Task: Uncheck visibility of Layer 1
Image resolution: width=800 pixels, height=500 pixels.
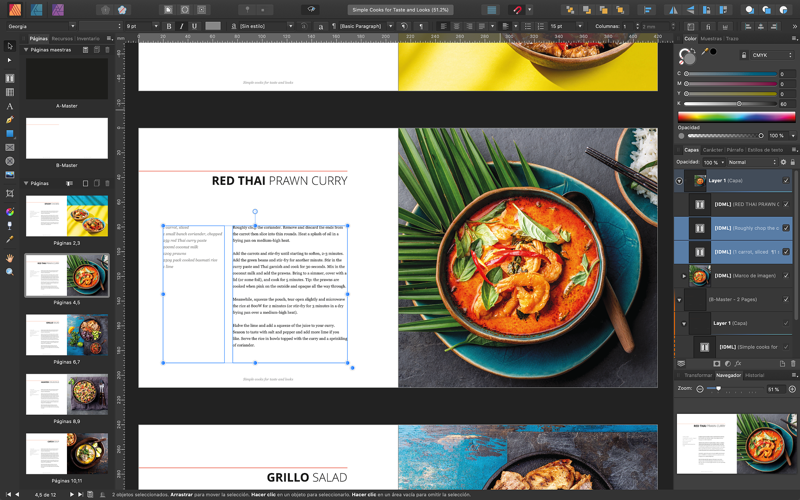Action: 786,181
